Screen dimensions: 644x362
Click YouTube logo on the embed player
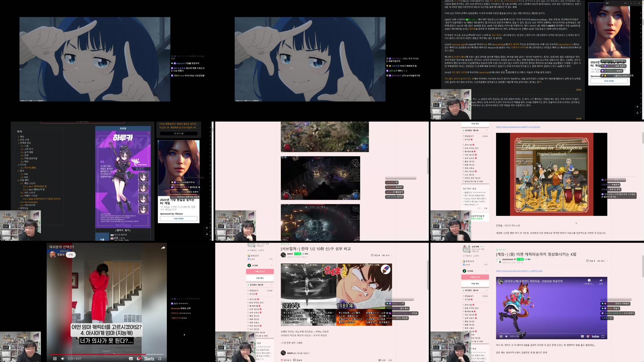pos(595,336)
